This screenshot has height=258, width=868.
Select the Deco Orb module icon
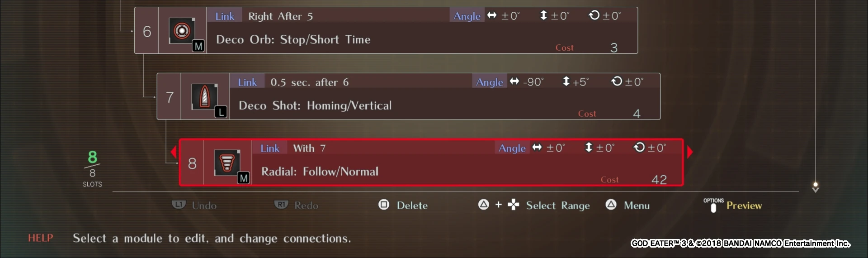[182, 31]
